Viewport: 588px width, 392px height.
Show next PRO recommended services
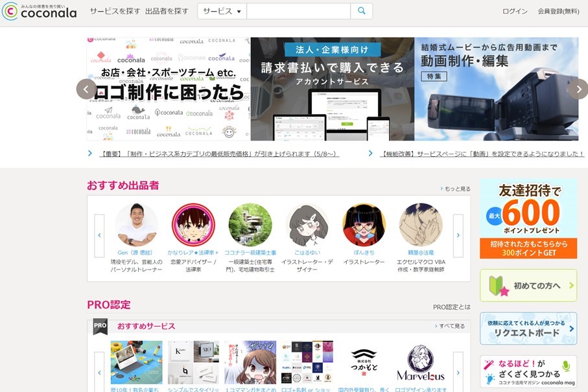click(x=458, y=373)
